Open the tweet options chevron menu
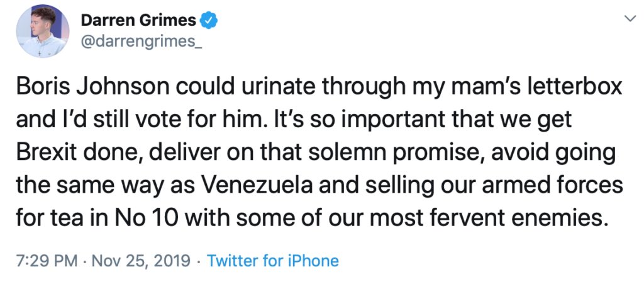 pyautogui.click(x=628, y=20)
